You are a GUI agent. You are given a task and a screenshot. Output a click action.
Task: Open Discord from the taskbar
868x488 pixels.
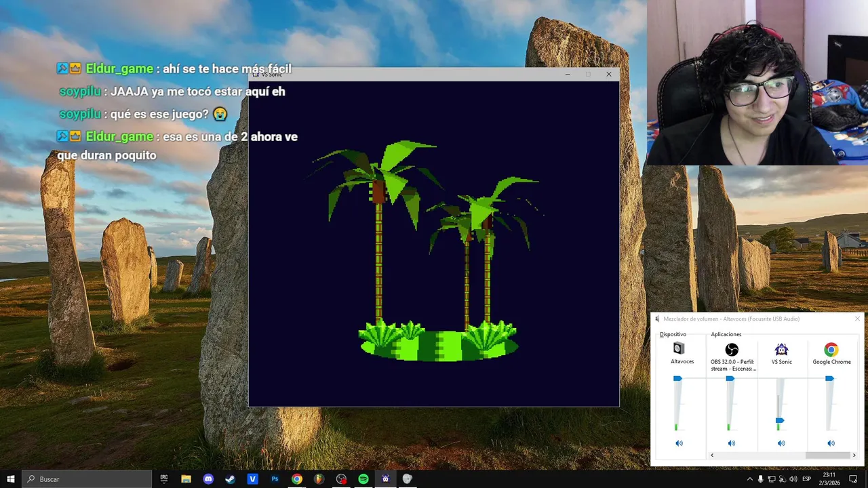(208, 479)
